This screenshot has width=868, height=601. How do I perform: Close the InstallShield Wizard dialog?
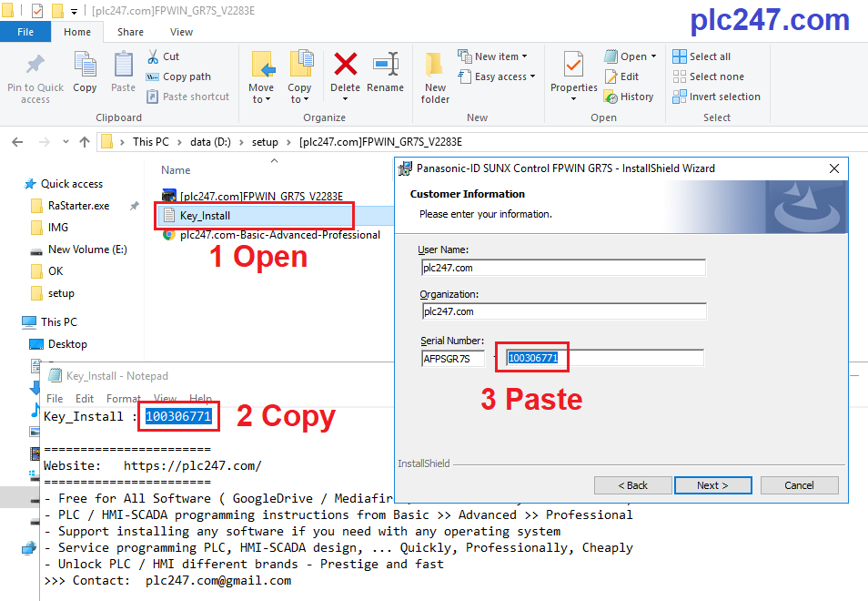click(x=834, y=168)
